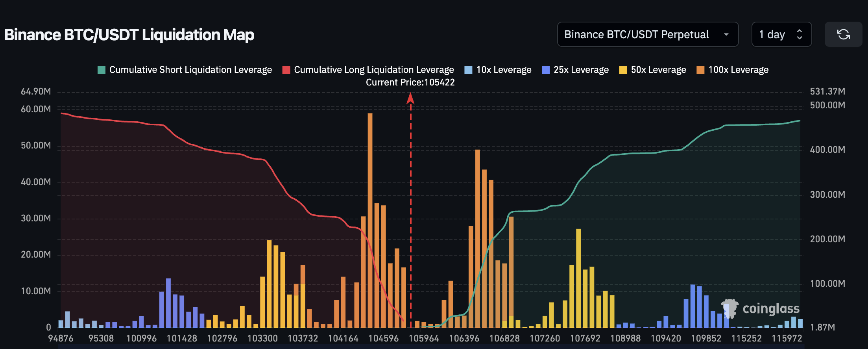
Task: Click the tallest yellow bar near 107692
Action: pyautogui.click(x=578, y=278)
